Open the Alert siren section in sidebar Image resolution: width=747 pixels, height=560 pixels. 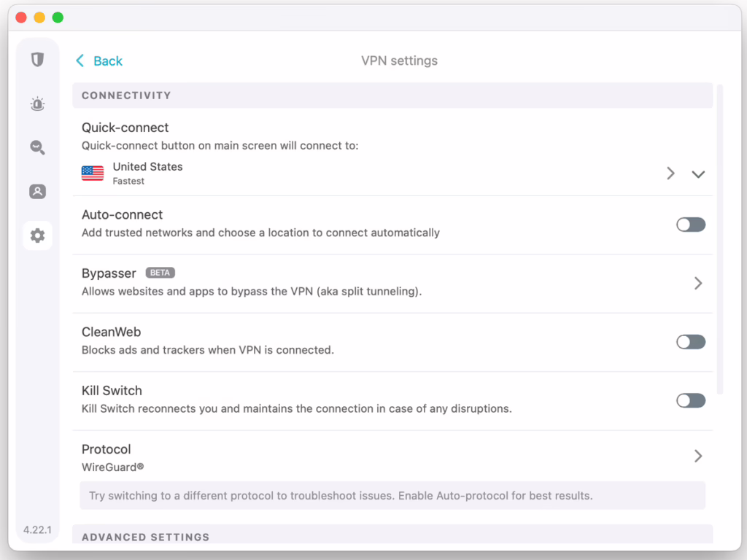[x=38, y=104]
